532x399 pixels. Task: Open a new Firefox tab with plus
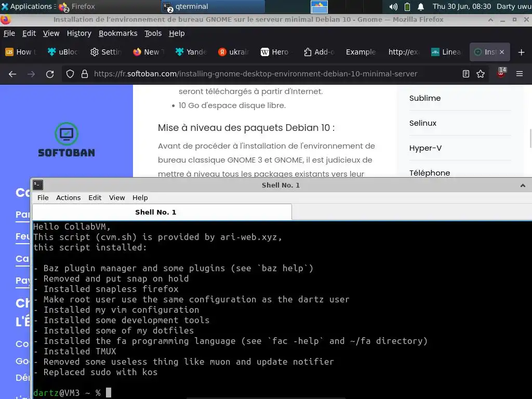coord(522,52)
